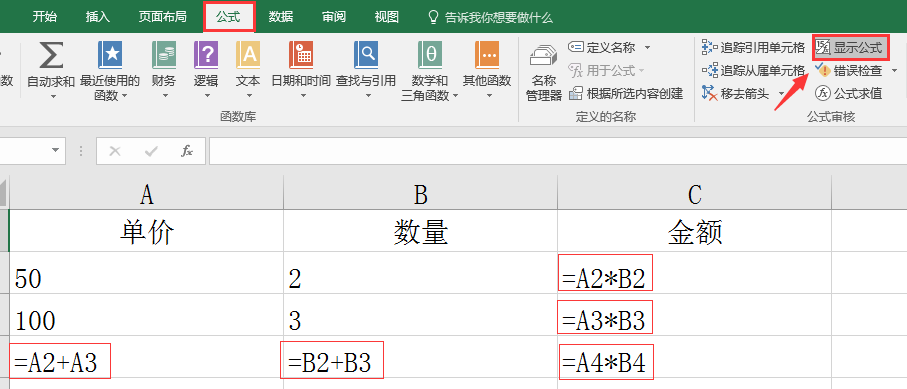The image size is (907, 389).
Task: Switch to the Review (审阅) tab
Action: 334,17
